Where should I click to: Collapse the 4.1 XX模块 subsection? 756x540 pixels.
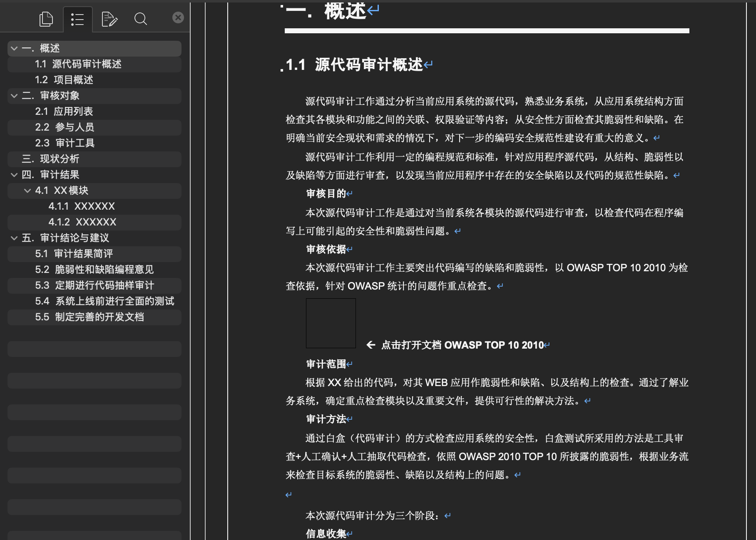[27, 191]
